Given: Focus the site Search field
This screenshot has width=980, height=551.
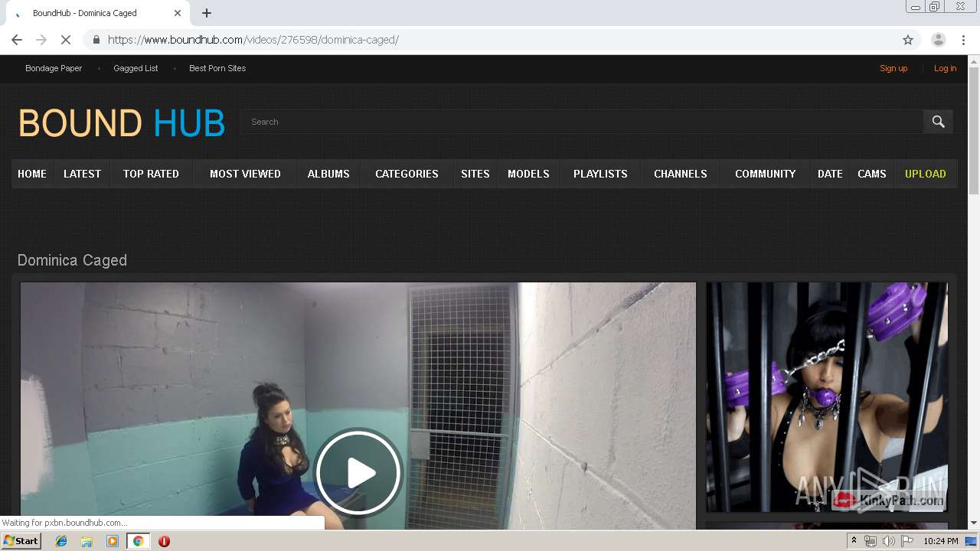Looking at the screenshot, I should pos(582,122).
